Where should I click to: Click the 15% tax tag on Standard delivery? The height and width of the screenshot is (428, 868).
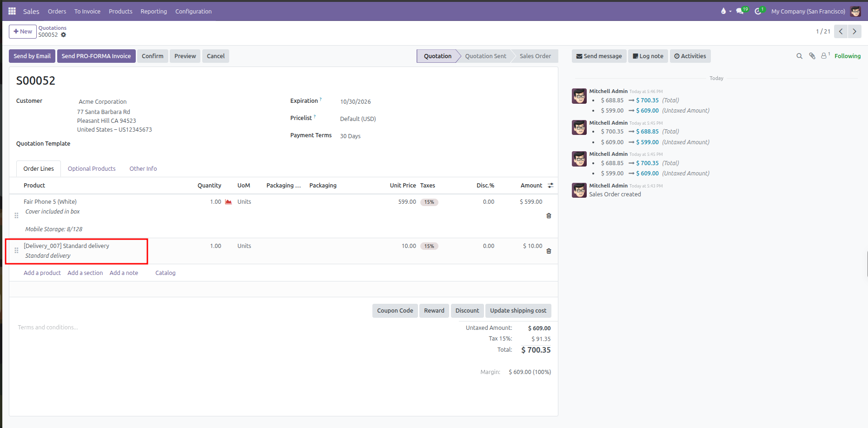(429, 247)
